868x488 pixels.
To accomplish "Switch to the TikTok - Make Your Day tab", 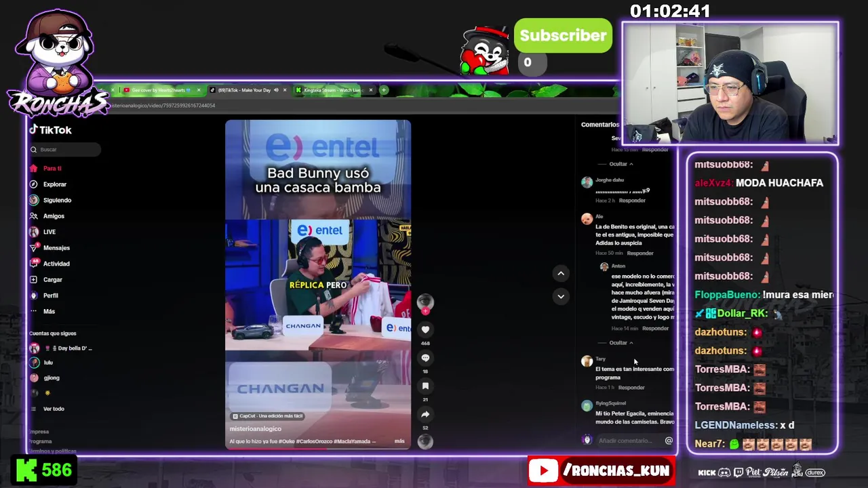I will [243, 90].
